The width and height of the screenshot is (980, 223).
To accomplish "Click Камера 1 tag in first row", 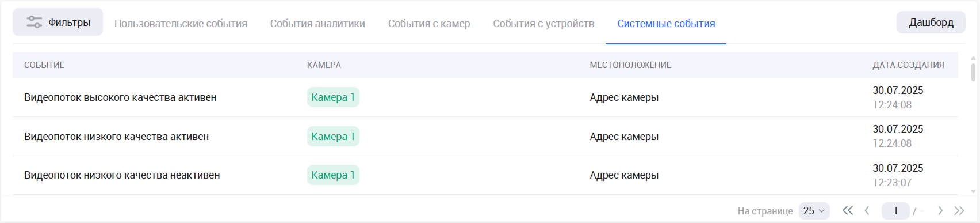I will point(333,97).
